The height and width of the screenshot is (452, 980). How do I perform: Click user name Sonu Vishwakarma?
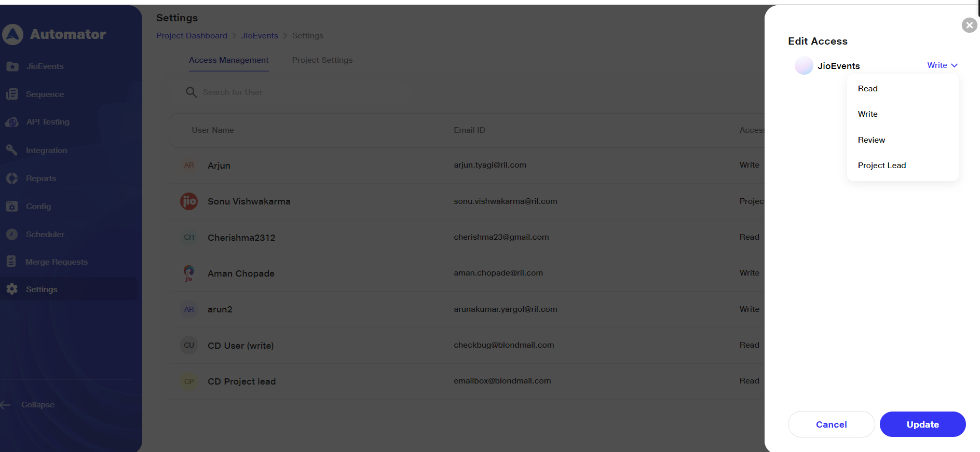[x=249, y=201]
